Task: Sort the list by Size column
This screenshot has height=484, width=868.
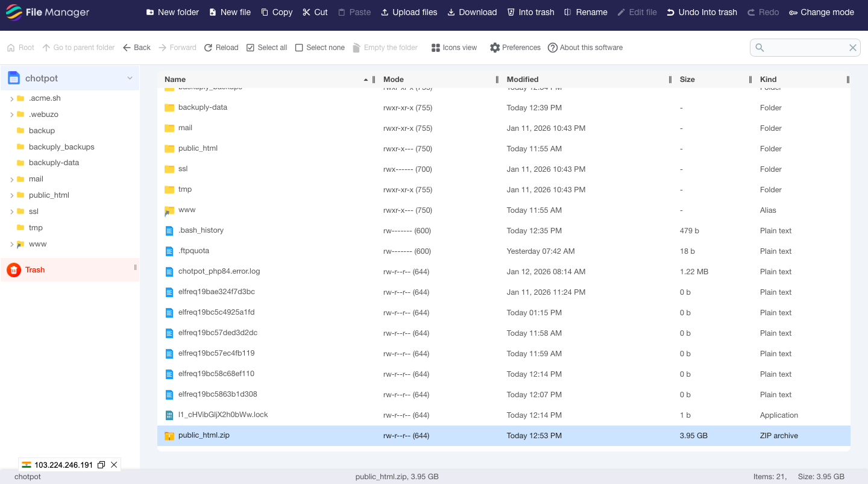Action: click(x=687, y=80)
